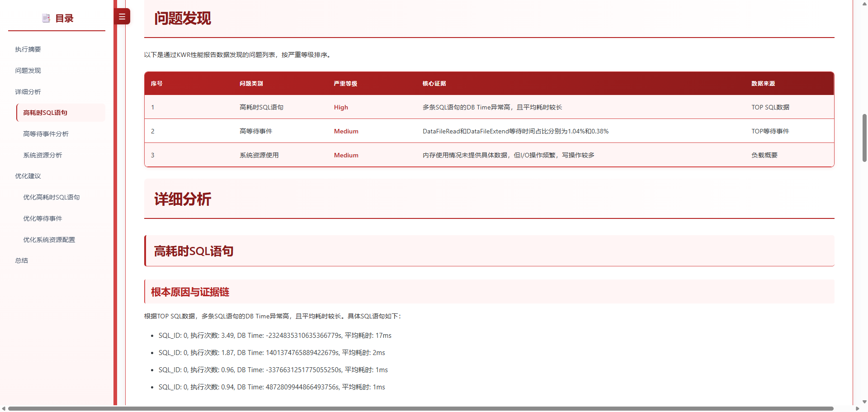This screenshot has height=412, width=868.
Task: Click SQL entry with 执行次数 3.49
Action: (275, 336)
